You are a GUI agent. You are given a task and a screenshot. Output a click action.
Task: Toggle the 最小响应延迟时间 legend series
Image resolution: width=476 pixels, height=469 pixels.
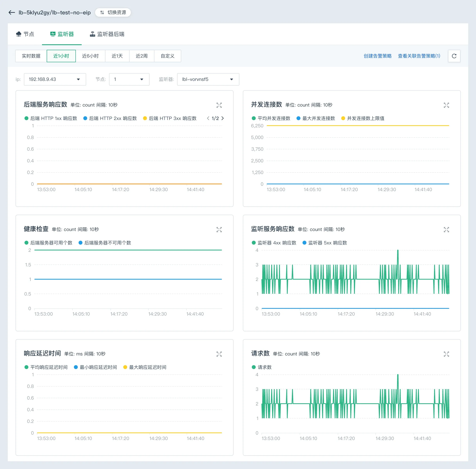pyautogui.click(x=95, y=367)
